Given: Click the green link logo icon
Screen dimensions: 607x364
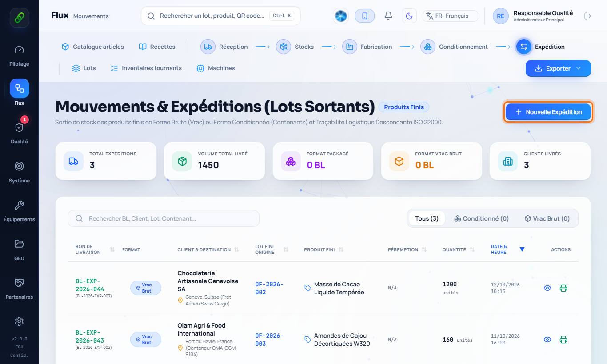Looking at the screenshot, I should (x=20, y=18).
